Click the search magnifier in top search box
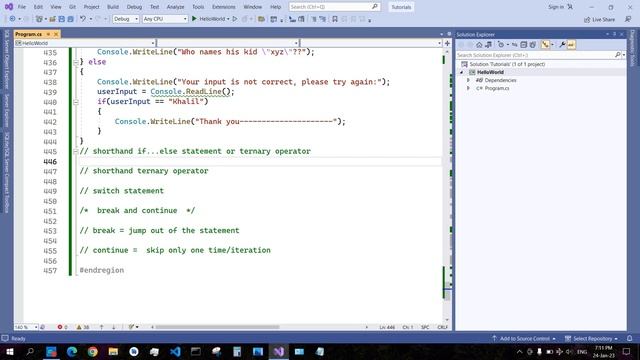The width and height of the screenshot is (640, 360). (374, 7)
